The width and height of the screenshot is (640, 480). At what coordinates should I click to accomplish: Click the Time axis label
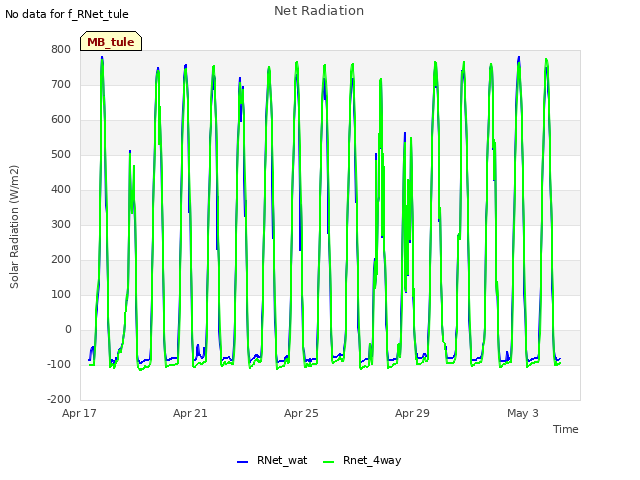[566, 429]
